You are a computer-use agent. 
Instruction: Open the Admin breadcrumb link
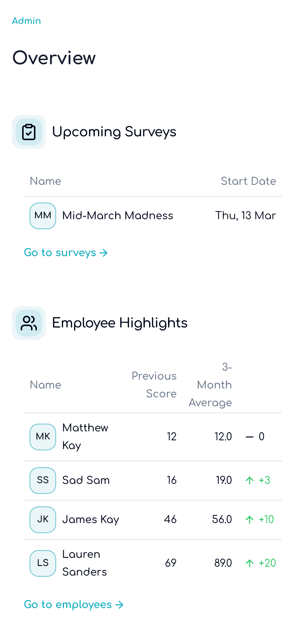point(26,21)
